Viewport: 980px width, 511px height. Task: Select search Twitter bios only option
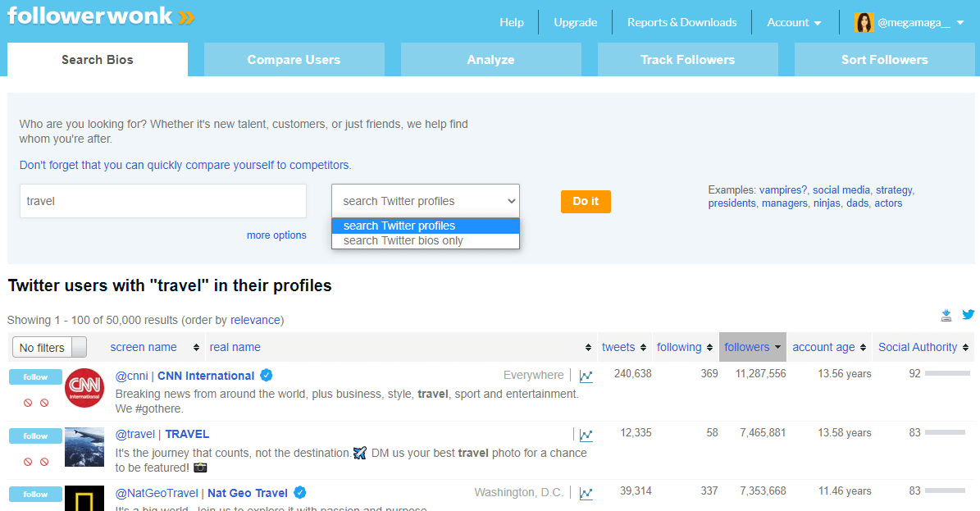tap(426, 241)
